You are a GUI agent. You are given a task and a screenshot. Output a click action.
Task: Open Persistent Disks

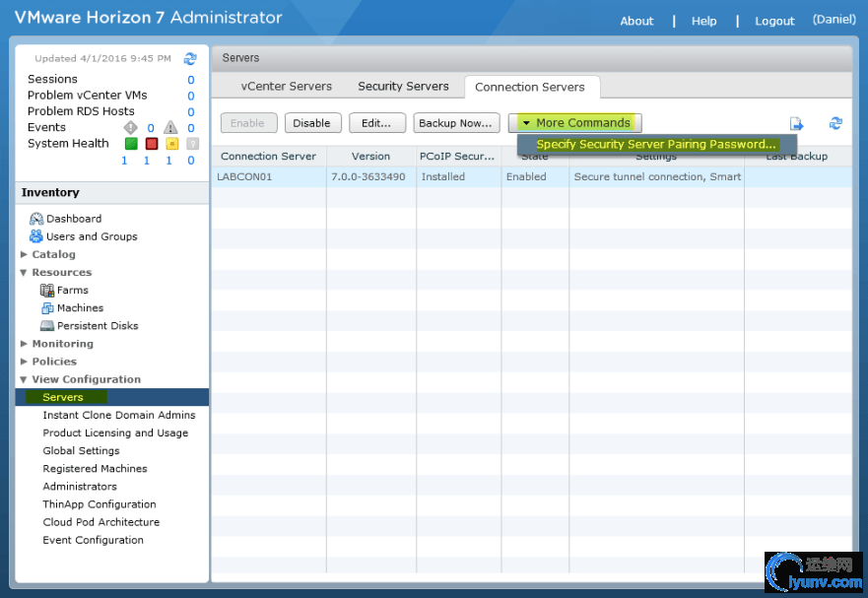(98, 325)
